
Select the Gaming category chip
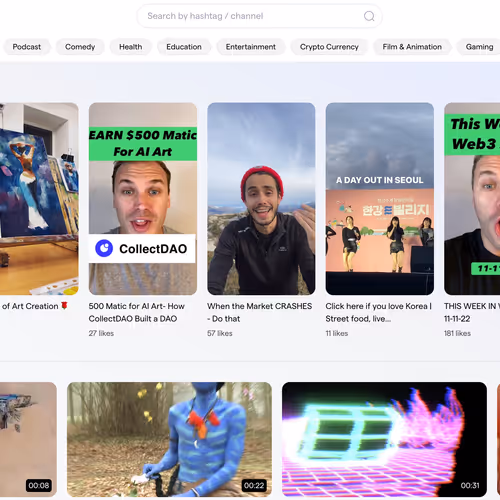479,47
